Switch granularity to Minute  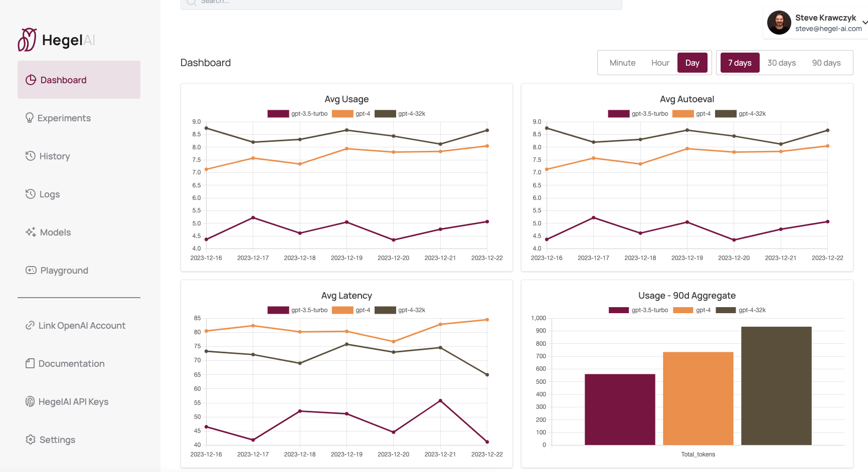622,63
